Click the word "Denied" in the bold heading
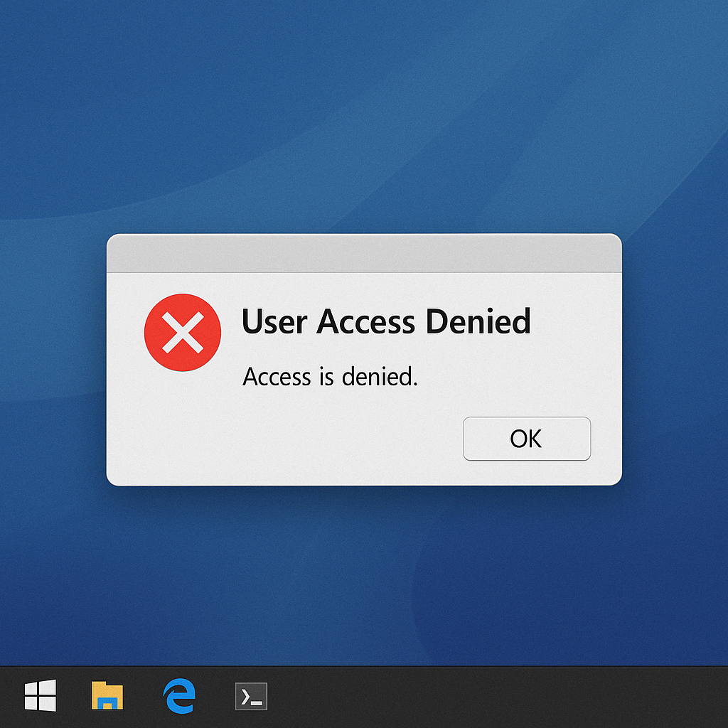728x728 pixels. tap(478, 322)
